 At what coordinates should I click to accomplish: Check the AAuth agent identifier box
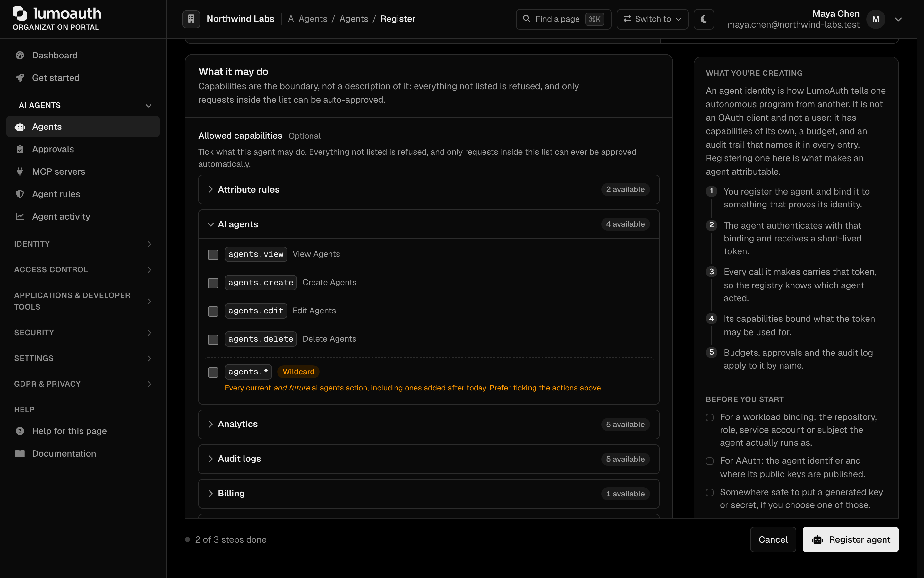pyautogui.click(x=710, y=461)
